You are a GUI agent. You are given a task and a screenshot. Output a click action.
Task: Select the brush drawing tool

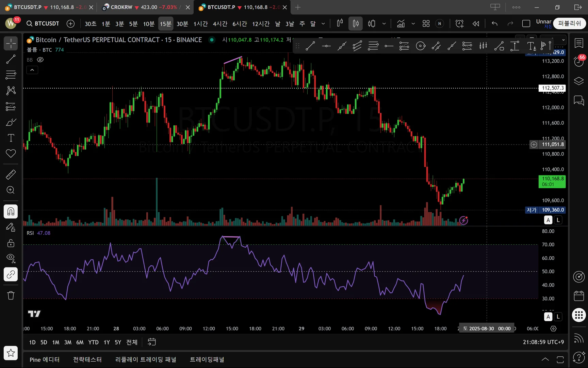(x=11, y=122)
